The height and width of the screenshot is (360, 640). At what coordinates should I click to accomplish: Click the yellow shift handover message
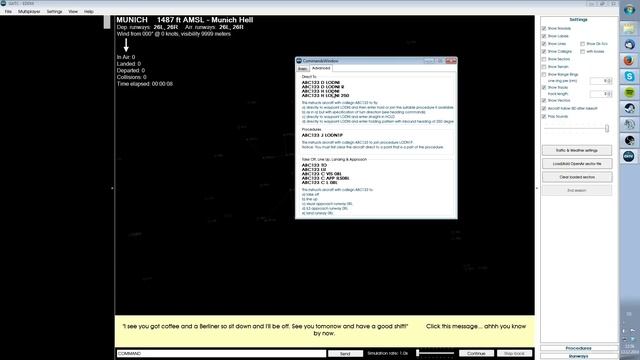324,331
